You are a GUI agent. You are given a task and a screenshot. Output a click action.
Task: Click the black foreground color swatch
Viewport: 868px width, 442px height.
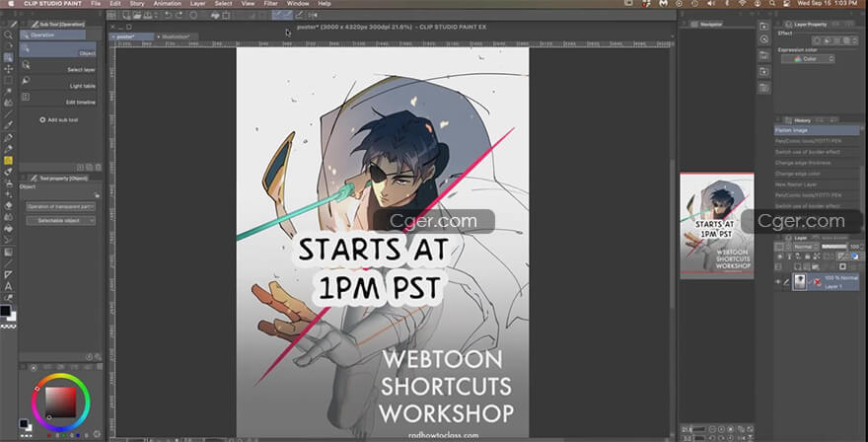[6, 310]
